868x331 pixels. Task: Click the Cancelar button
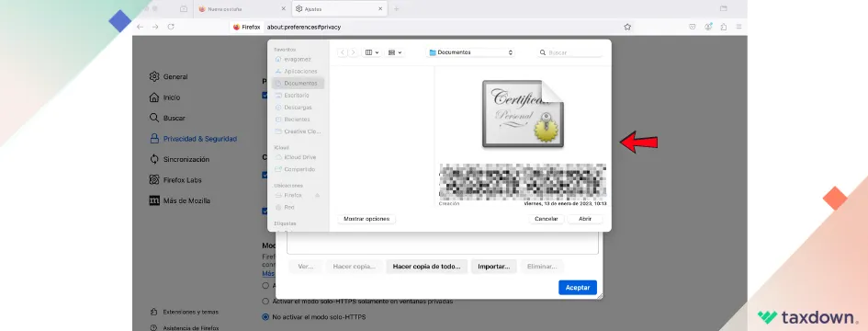(x=546, y=219)
